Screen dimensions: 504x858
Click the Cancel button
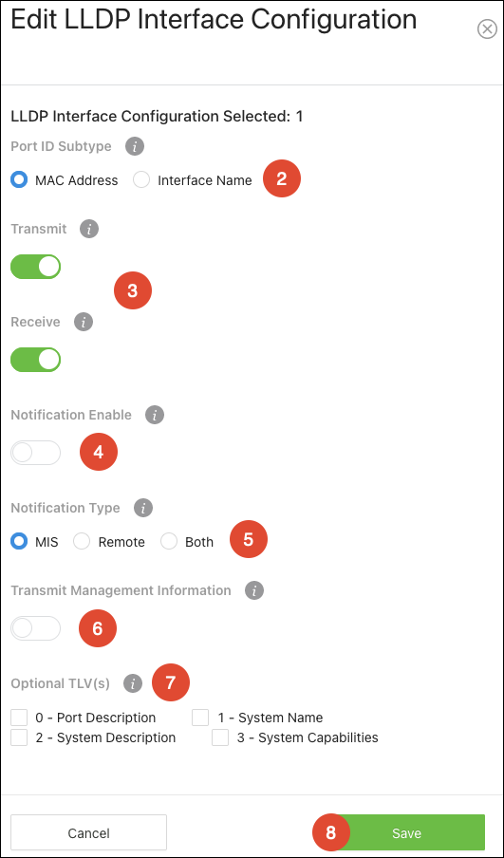click(88, 832)
